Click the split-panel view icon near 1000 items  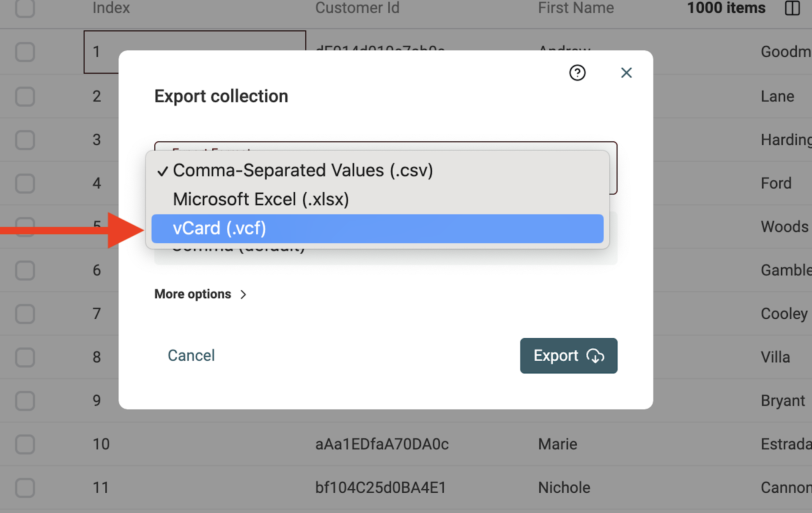coord(792,8)
